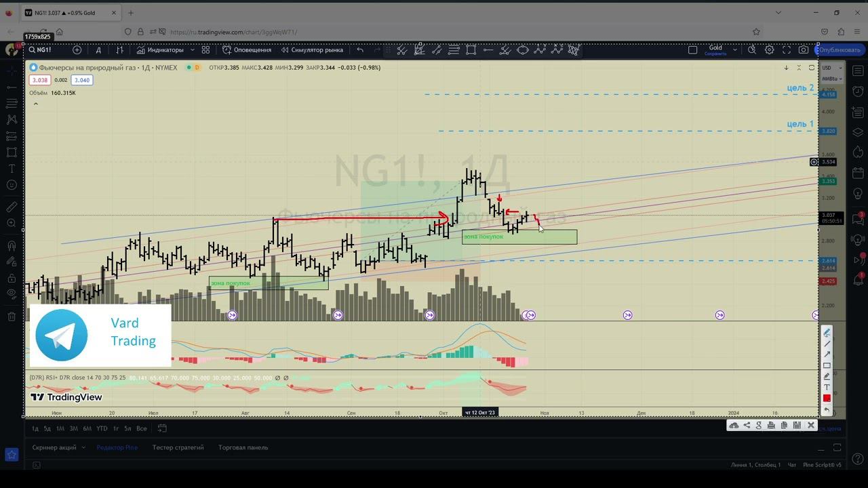The height and width of the screenshot is (488, 868).
Task: Save capture with the floppy disk icon
Action: click(x=797, y=425)
